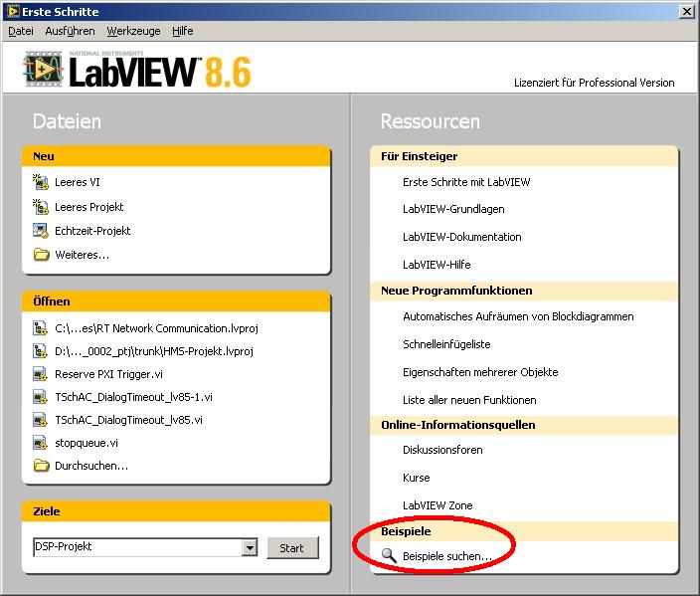Open Kurse online resource
700x596 pixels.
(x=416, y=478)
